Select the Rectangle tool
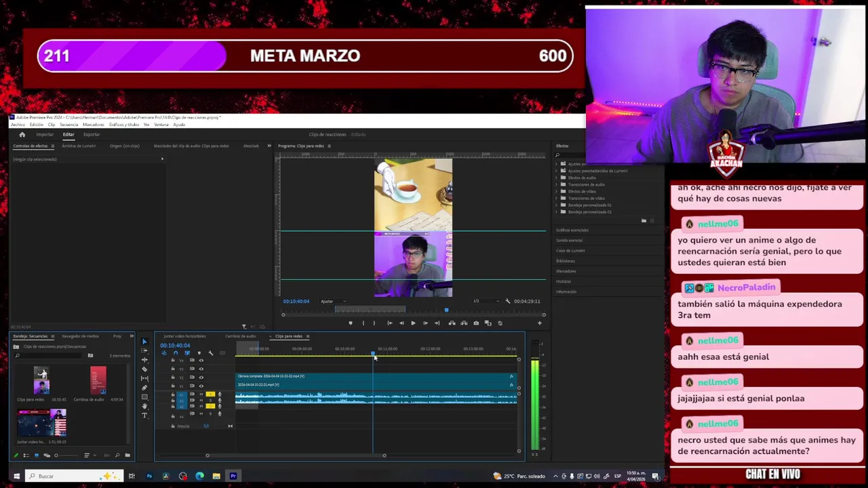Viewport: 868px width, 488px height. (144, 397)
